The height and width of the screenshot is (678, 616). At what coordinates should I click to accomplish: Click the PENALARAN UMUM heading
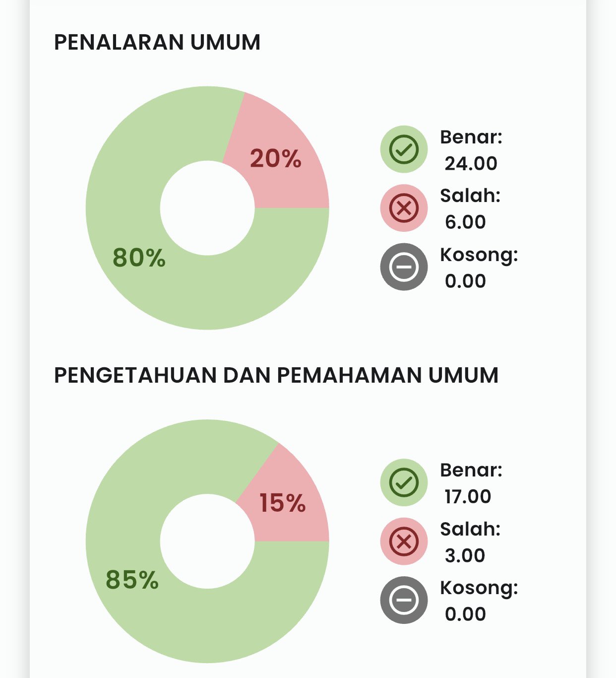point(157,43)
